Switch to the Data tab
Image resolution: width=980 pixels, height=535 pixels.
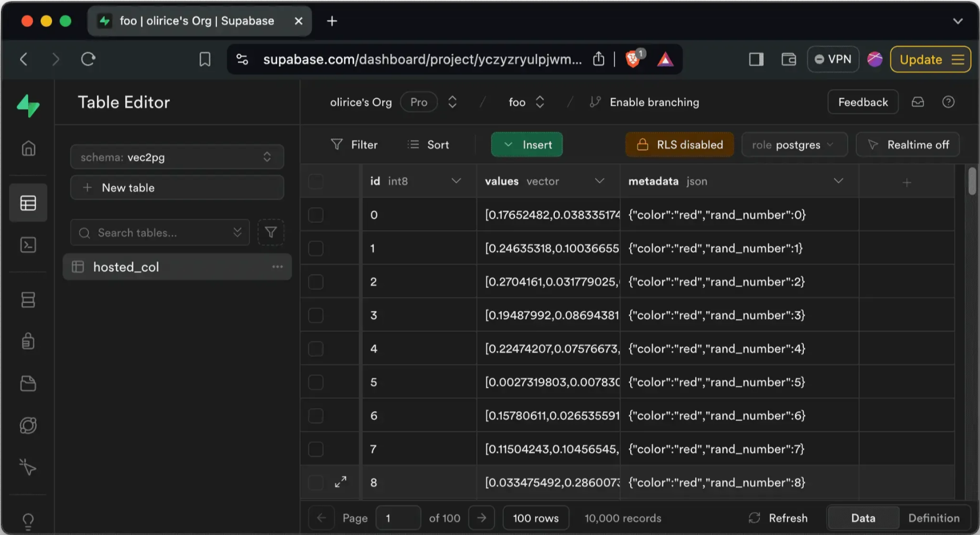pyautogui.click(x=863, y=518)
